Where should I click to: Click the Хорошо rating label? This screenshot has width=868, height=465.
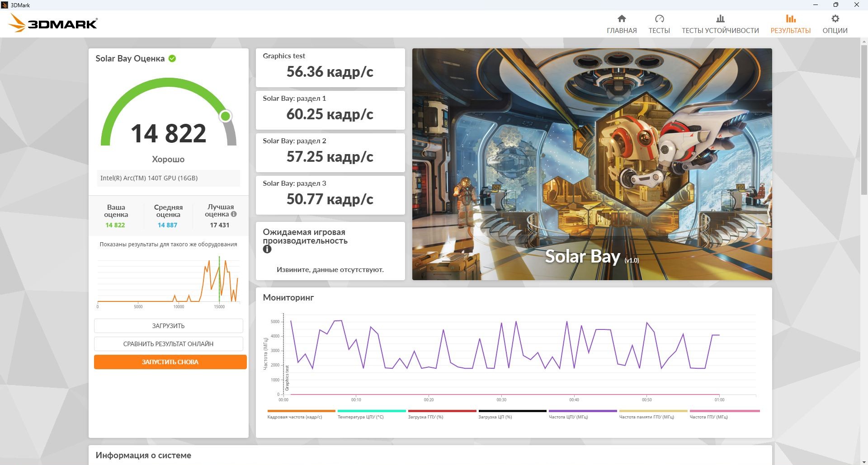[x=168, y=159]
